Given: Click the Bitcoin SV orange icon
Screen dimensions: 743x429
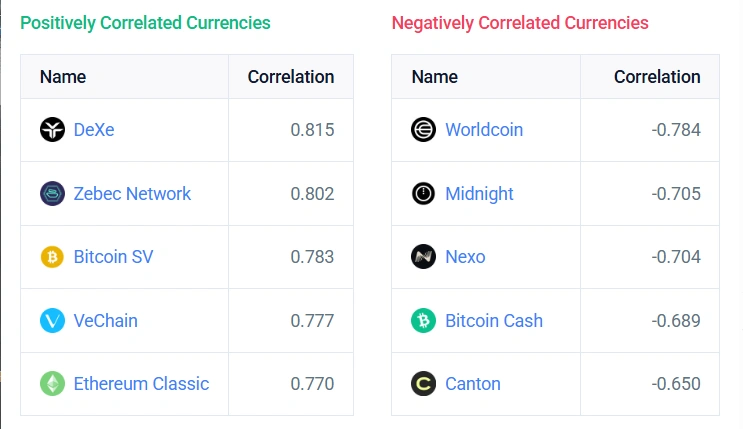Looking at the screenshot, I should pyautogui.click(x=52, y=257).
